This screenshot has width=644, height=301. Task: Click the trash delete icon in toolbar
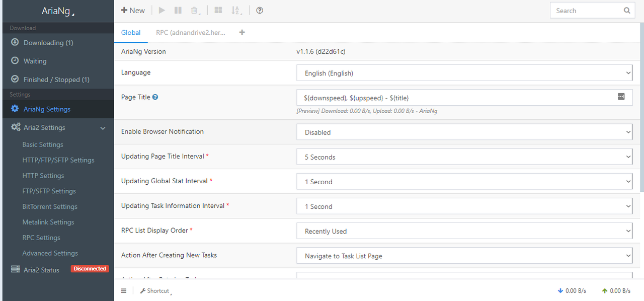coord(195,11)
